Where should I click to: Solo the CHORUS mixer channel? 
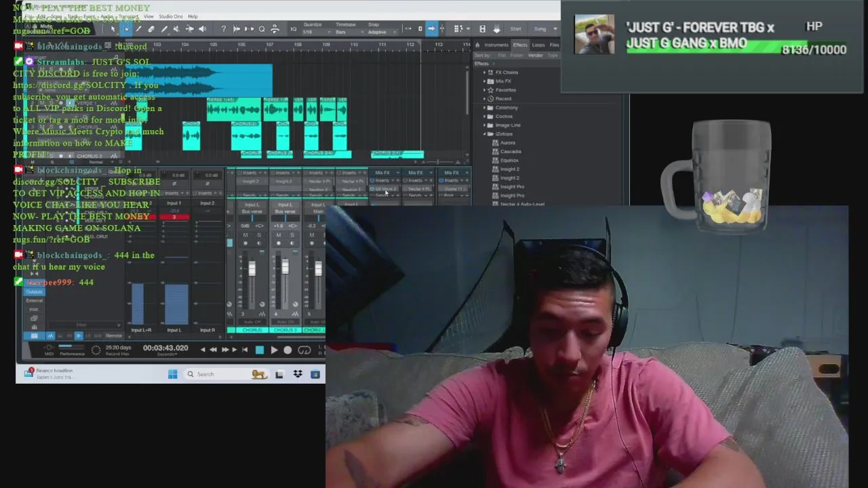pos(259,235)
